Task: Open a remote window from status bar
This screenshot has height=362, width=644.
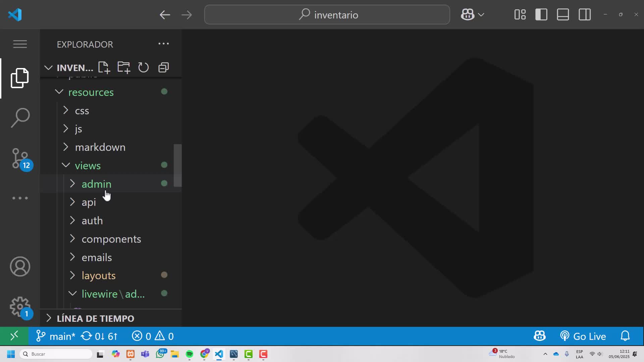Action: tap(14, 336)
